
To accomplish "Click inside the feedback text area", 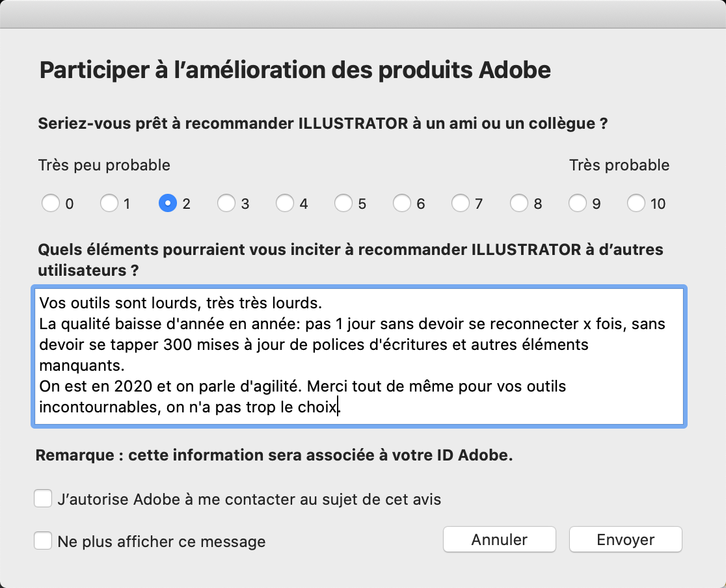I will 359,356.
